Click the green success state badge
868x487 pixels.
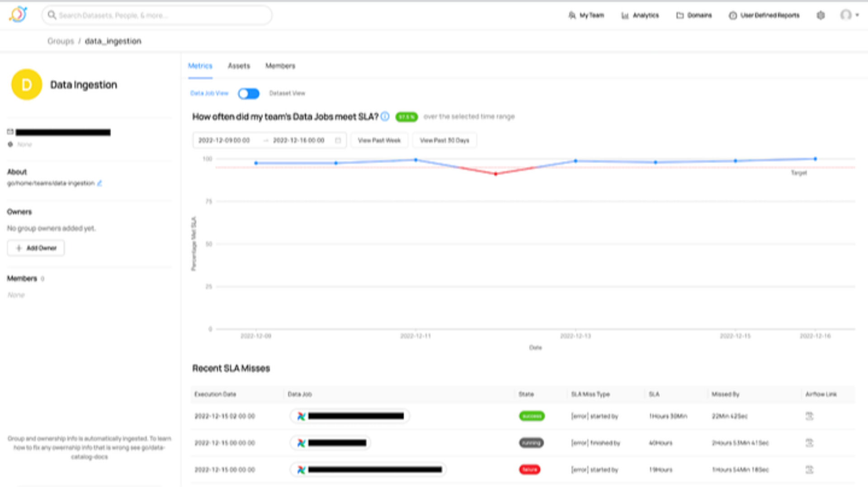[532, 416]
